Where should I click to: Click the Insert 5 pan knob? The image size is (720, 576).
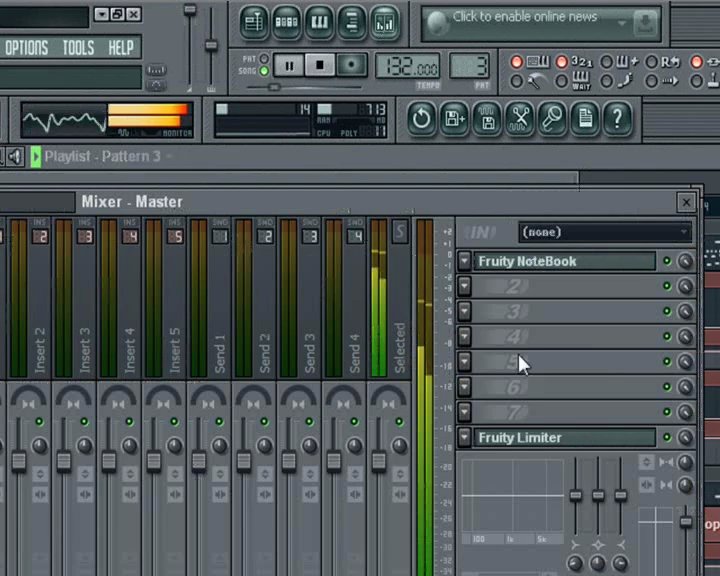tap(174, 446)
